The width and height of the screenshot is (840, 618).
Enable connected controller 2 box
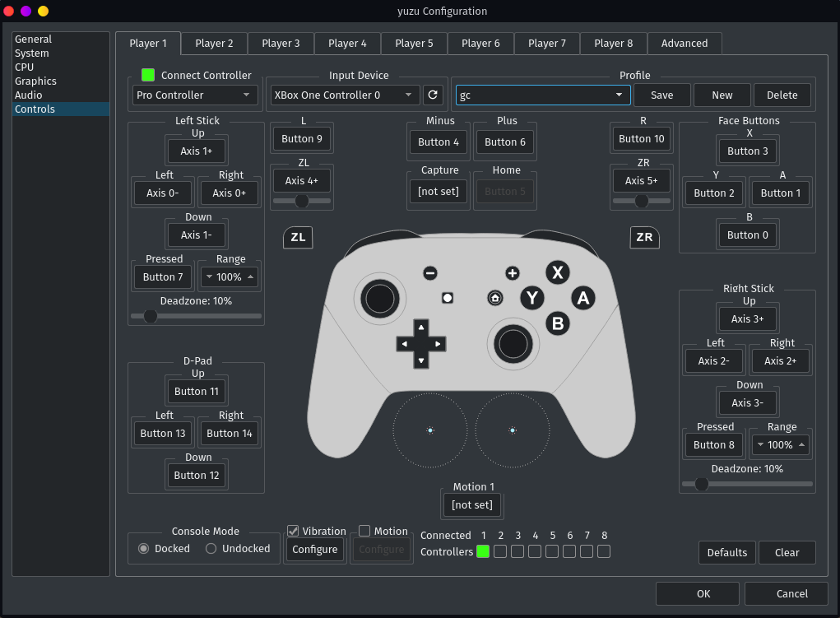click(500, 551)
